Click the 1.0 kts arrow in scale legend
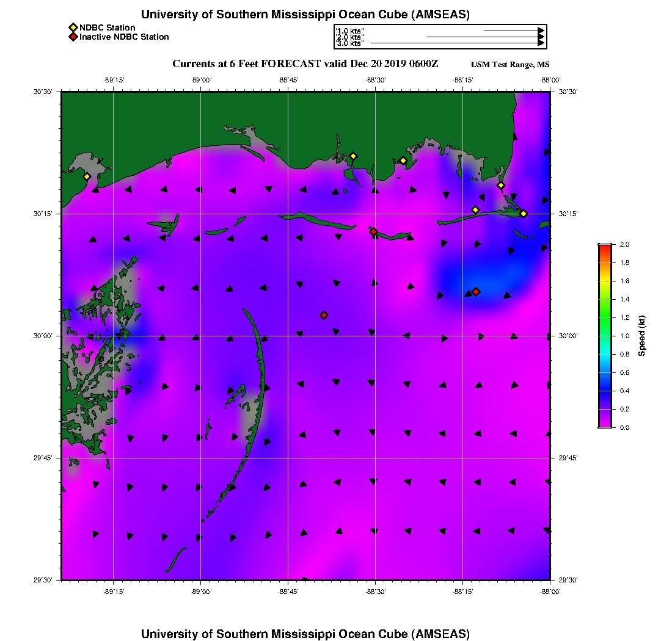672x641 pixels. pyautogui.click(x=513, y=30)
